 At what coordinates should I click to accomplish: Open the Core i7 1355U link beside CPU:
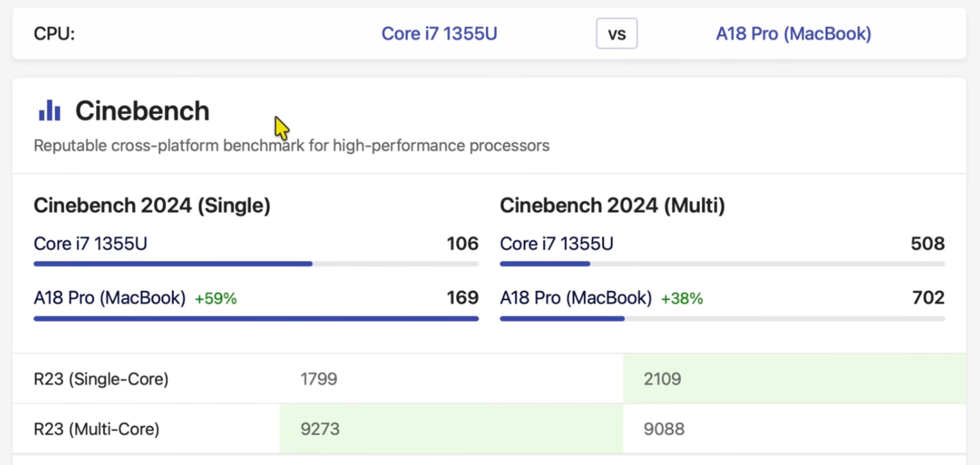(439, 33)
